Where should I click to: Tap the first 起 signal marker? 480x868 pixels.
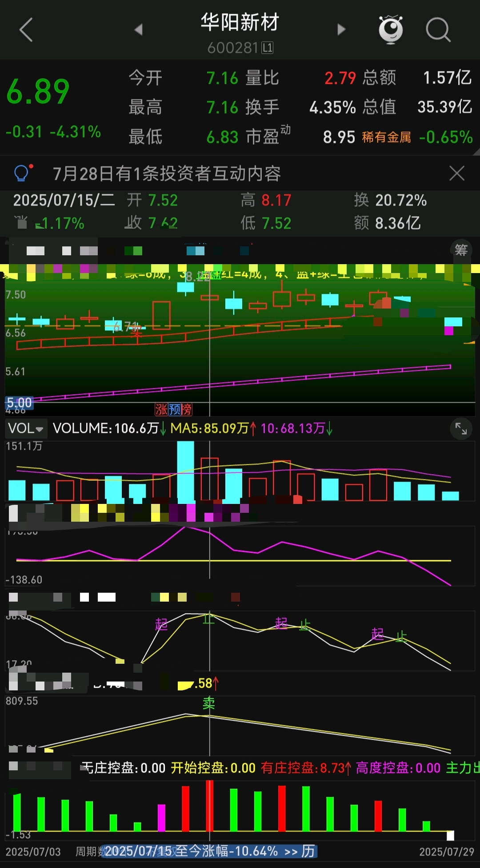click(x=161, y=624)
